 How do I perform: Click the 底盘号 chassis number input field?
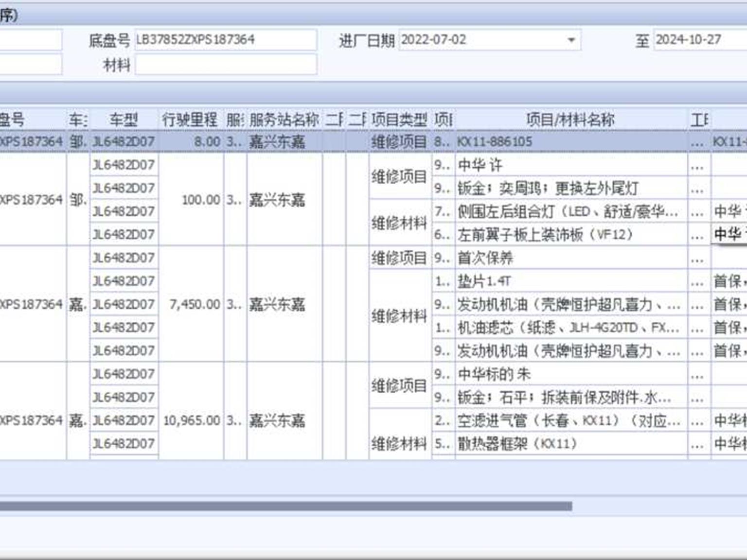(226, 40)
